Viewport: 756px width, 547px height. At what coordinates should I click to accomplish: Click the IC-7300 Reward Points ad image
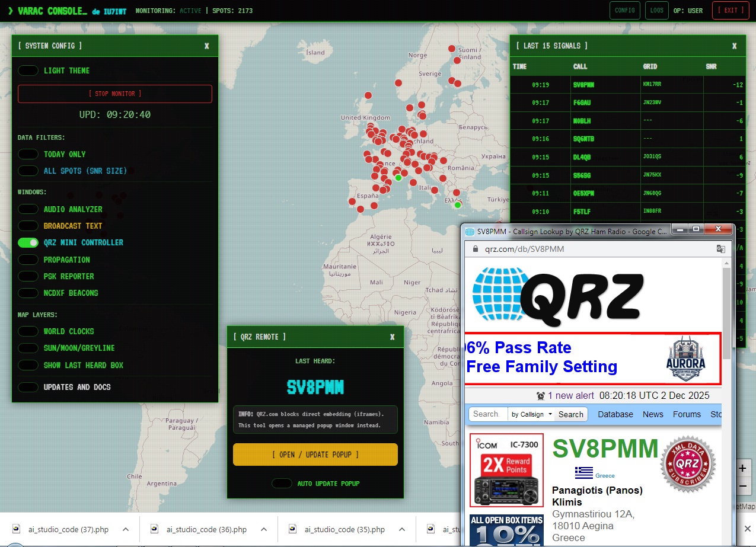(x=506, y=470)
